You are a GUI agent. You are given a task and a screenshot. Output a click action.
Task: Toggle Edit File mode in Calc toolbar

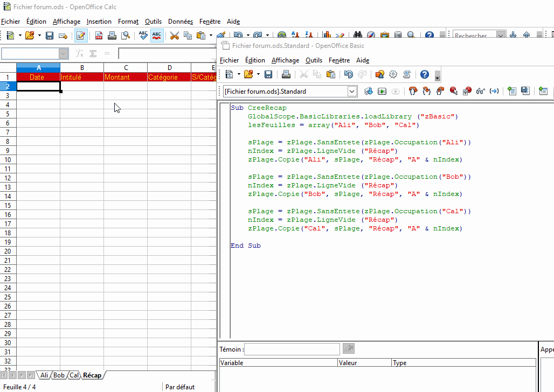[x=80, y=36]
